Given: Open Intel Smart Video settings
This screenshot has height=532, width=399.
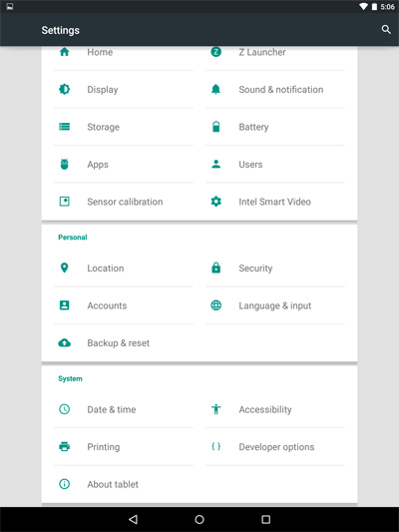Looking at the screenshot, I should click(275, 202).
